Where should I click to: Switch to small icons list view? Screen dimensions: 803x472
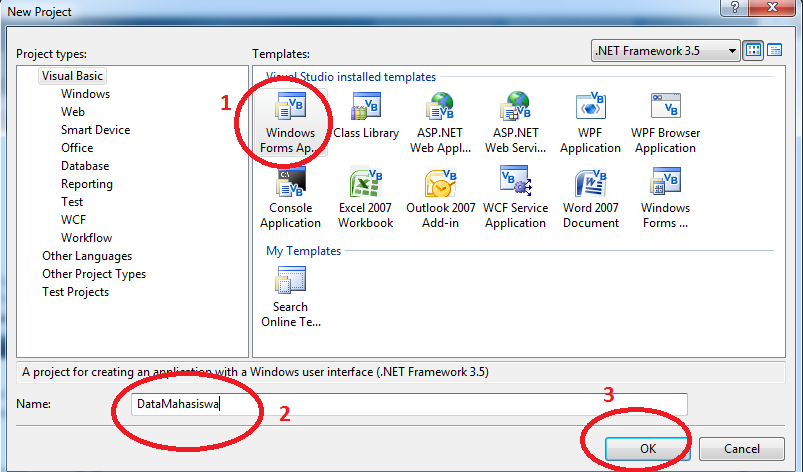point(774,50)
